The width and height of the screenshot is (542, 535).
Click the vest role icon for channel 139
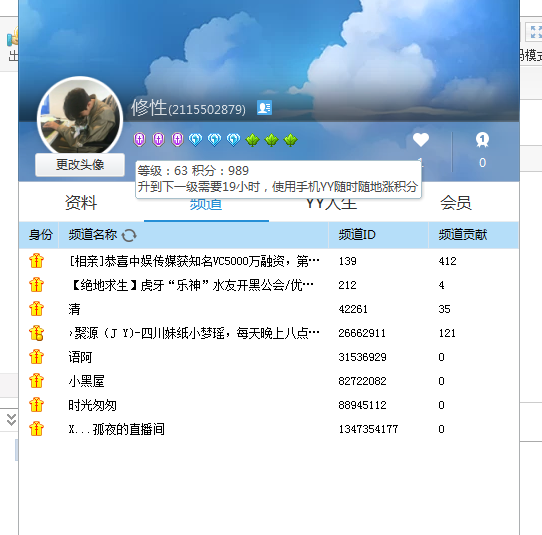pyautogui.click(x=36, y=261)
